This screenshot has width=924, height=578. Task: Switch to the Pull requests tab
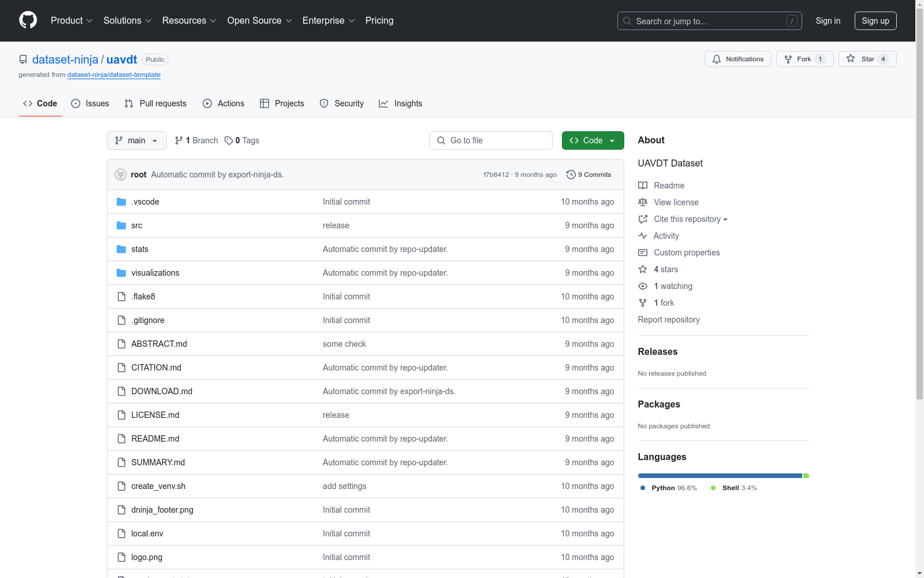click(x=155, y=103)
